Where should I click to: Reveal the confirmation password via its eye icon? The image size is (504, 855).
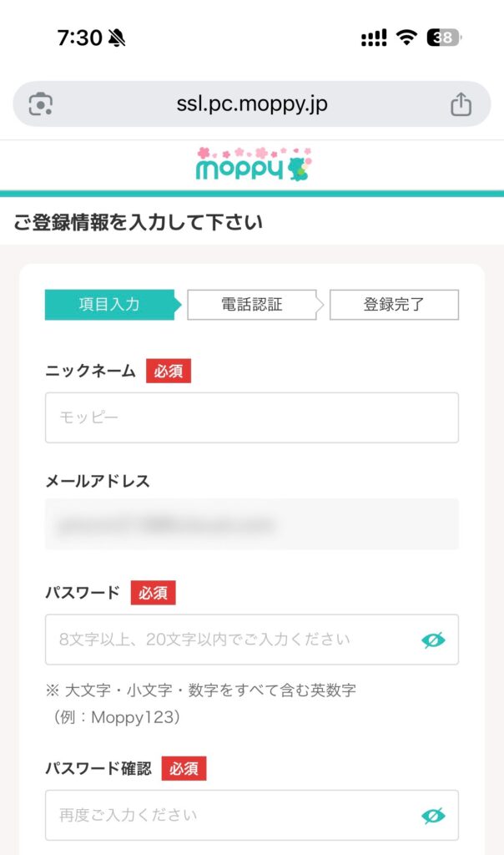[432, 815]
